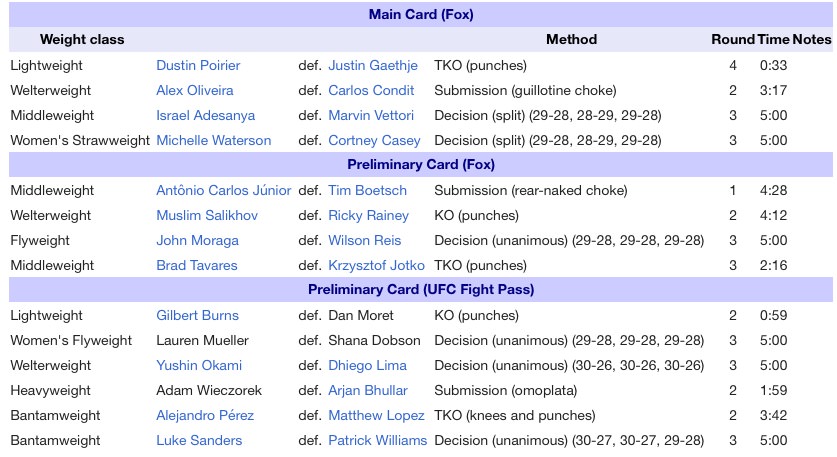The image size is (837, 457).
Task: Open the Justin Gaethje fighter link
Action: tap(373, 65)
